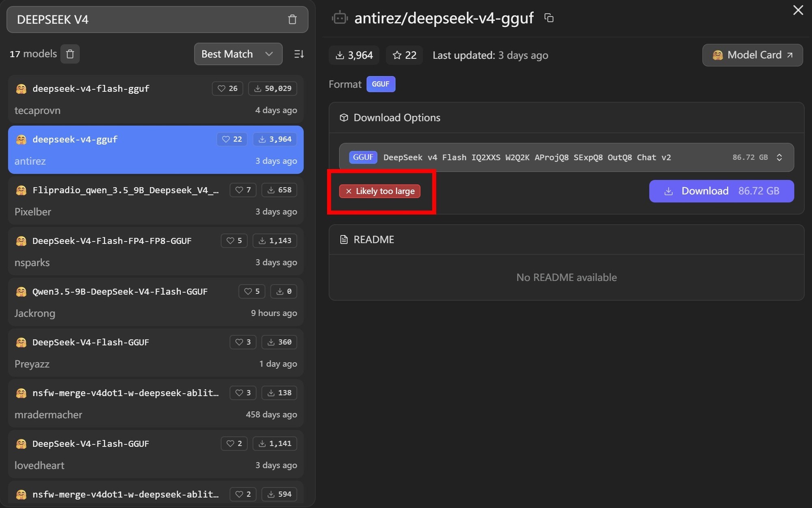Click the 5 likes badge on nsparks model
812x508 pixels.
coord(234,241)
